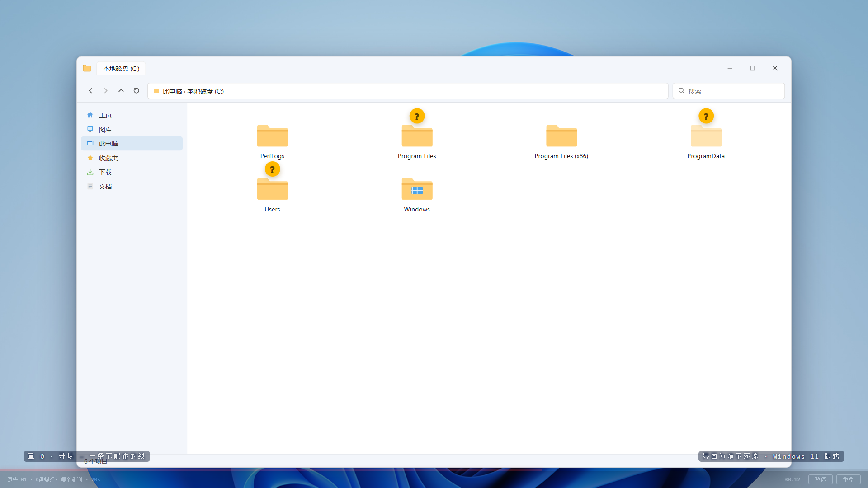Refresh the current folder view
868x488 pixels.
point(137,91)
